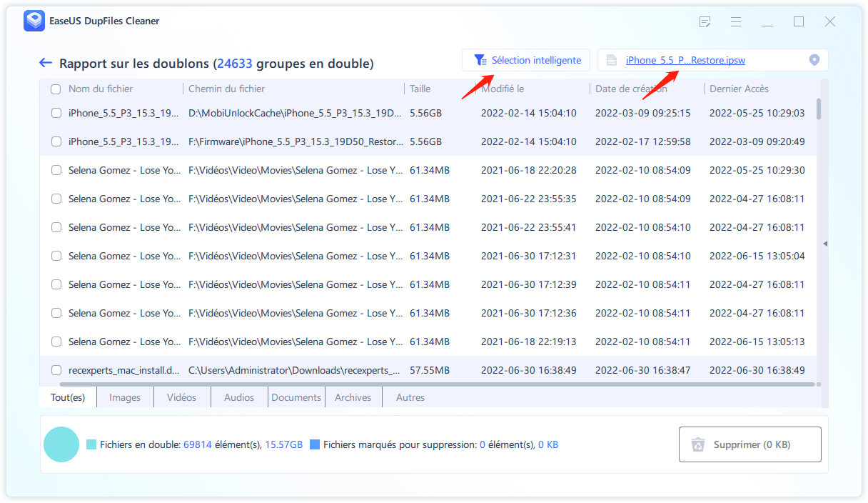The height and width of the screenshot is (503, 868).
Task: Select path C:\Users\Administrator\Downloads\recexperts cell
Action: (x=296, y=370)
